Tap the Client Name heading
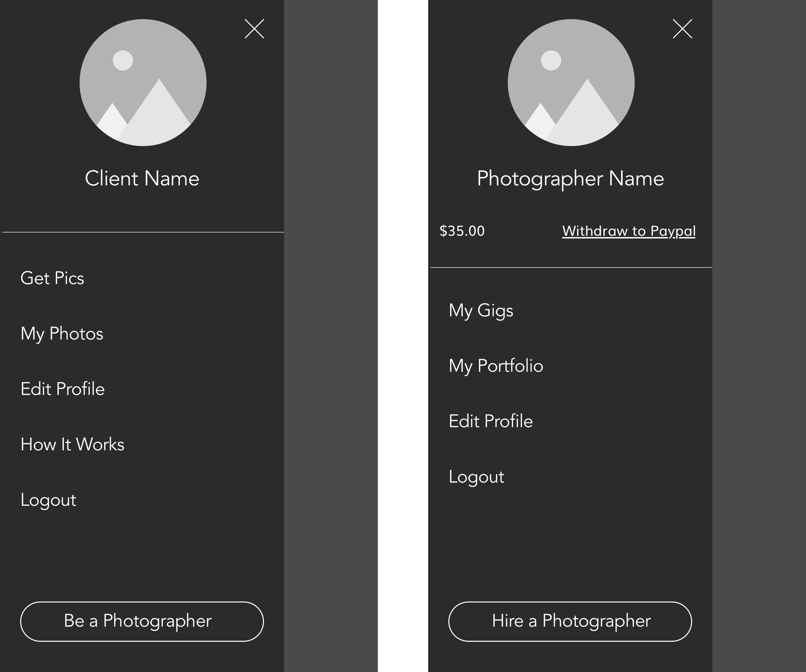This screenshot has height=672, width=806. [142, 178]
